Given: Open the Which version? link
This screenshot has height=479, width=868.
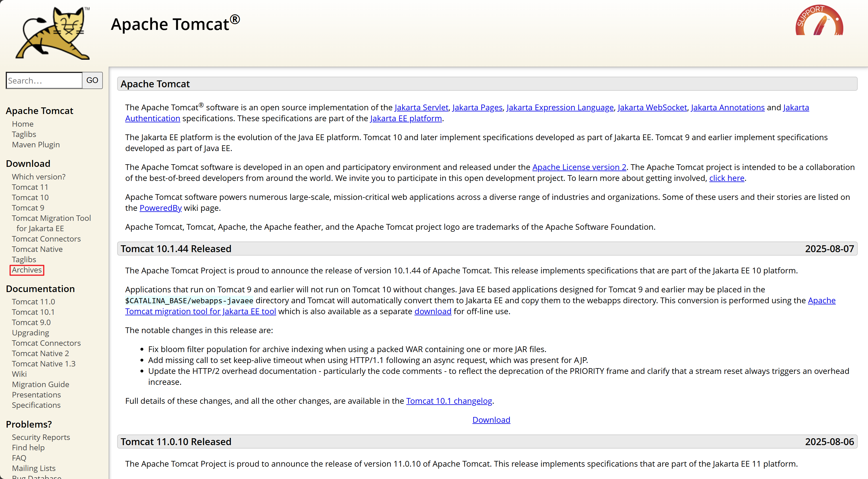Looking at the screenshot, I should 38,177.
